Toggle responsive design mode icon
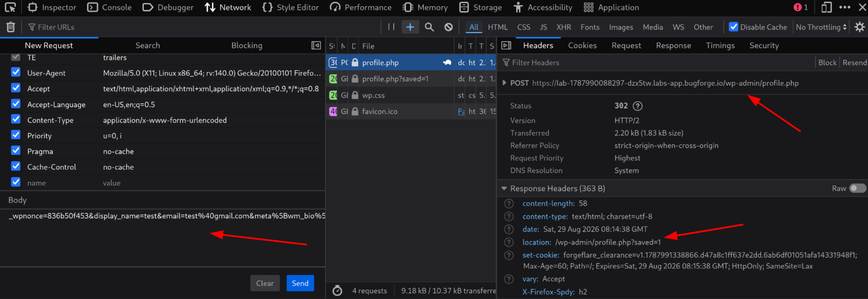This screenshot has height=299, width=868. coord(827,7)
